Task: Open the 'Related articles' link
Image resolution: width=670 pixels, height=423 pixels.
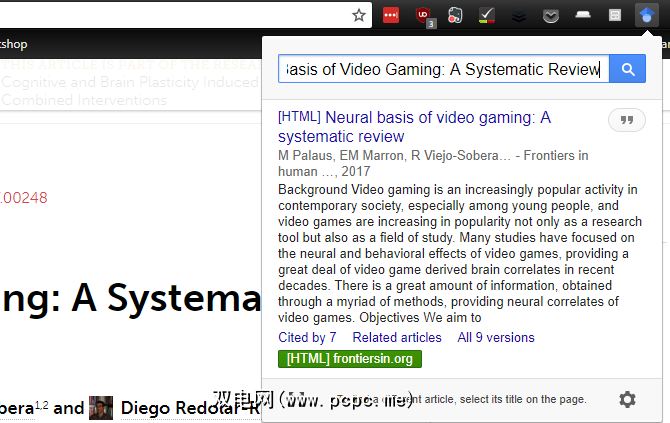Action: [x=397, y=338]
